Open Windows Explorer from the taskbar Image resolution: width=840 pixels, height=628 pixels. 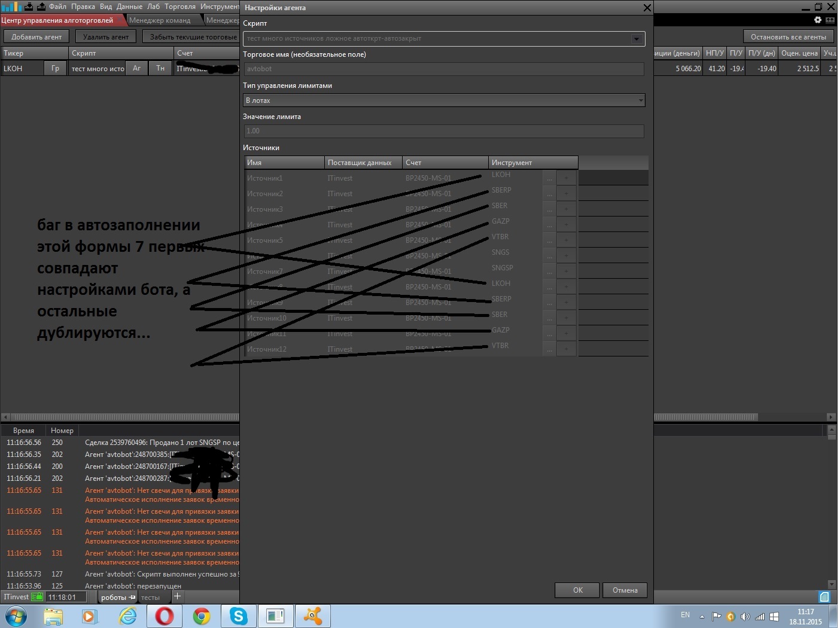(x=53, y=616)
